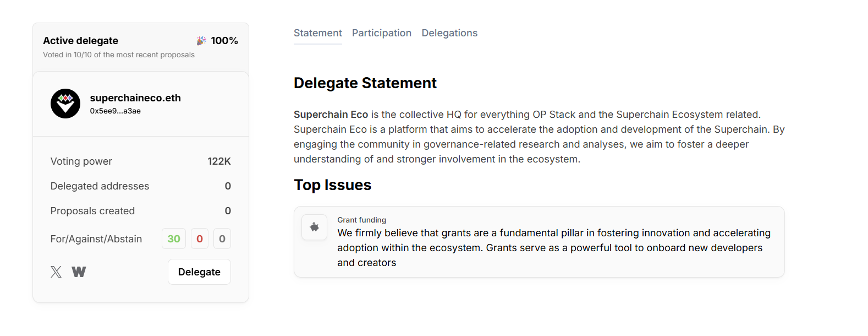Switch to the Participation tab
This screenshot has width=868, height=336.
[382, 33]
